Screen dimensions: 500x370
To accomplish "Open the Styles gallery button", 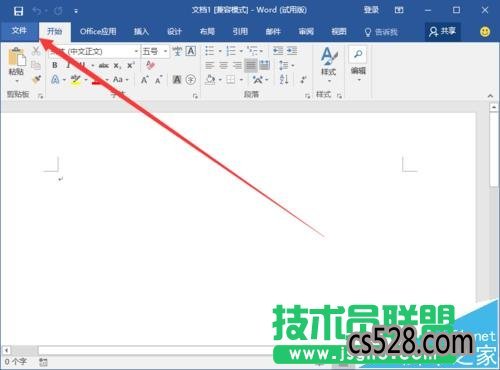I will point(329,65).
